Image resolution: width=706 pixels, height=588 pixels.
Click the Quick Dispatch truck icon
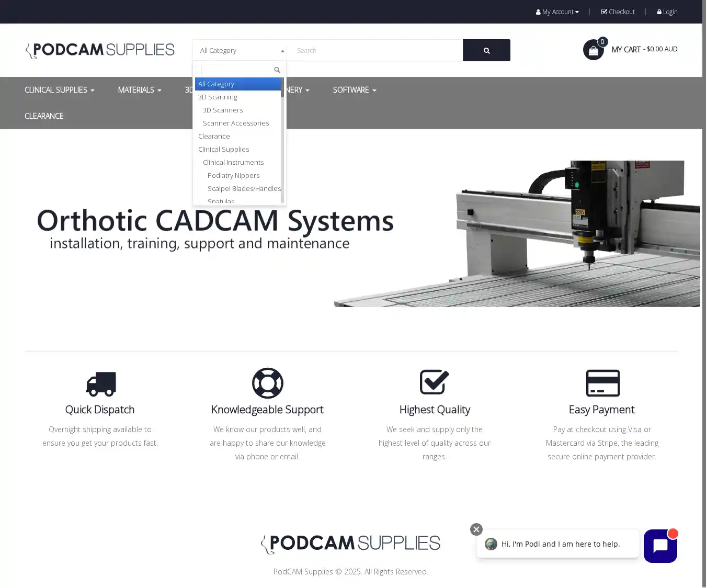(100, 383)
